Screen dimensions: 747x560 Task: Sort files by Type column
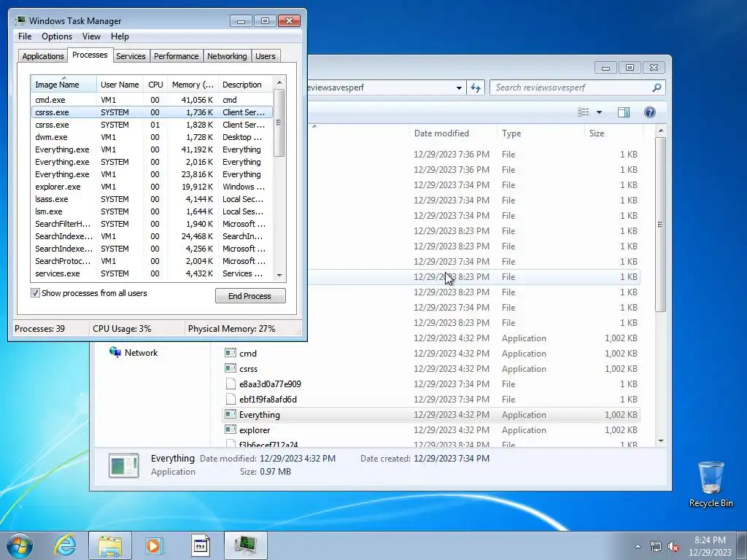(541, 133)
